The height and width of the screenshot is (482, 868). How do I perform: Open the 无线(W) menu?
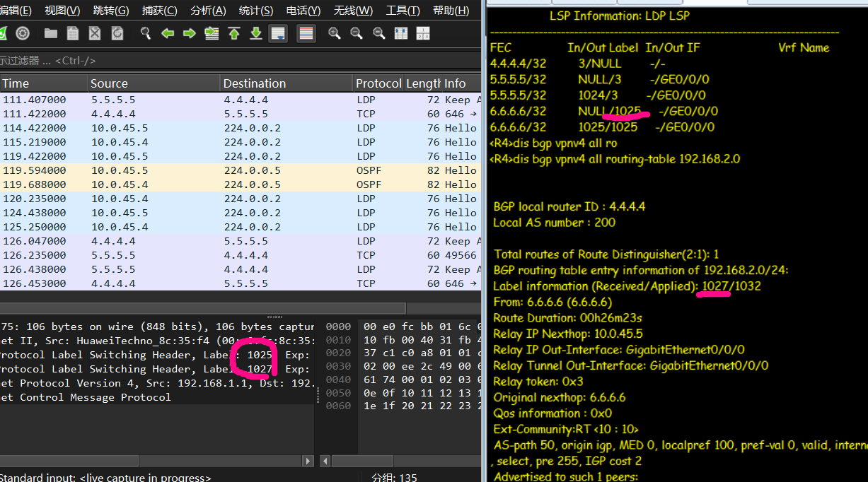353,11
